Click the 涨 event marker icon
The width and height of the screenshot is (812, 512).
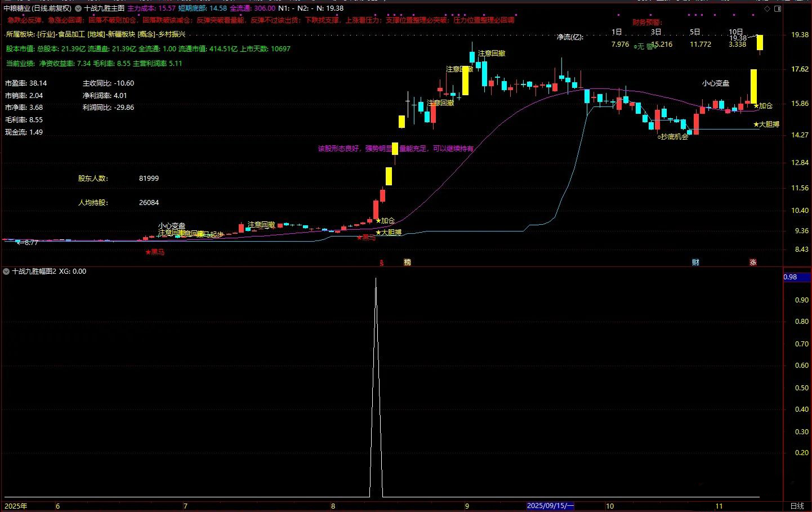click(753, 262)
